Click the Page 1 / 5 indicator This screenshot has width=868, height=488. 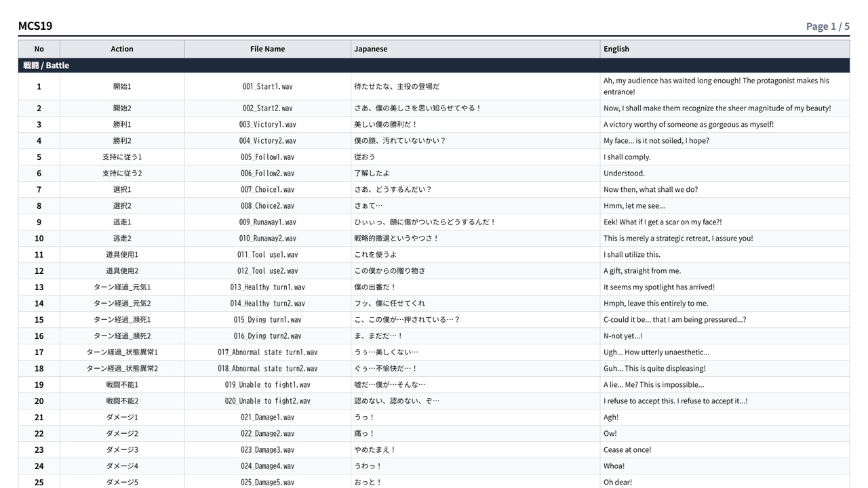point(827,26)
